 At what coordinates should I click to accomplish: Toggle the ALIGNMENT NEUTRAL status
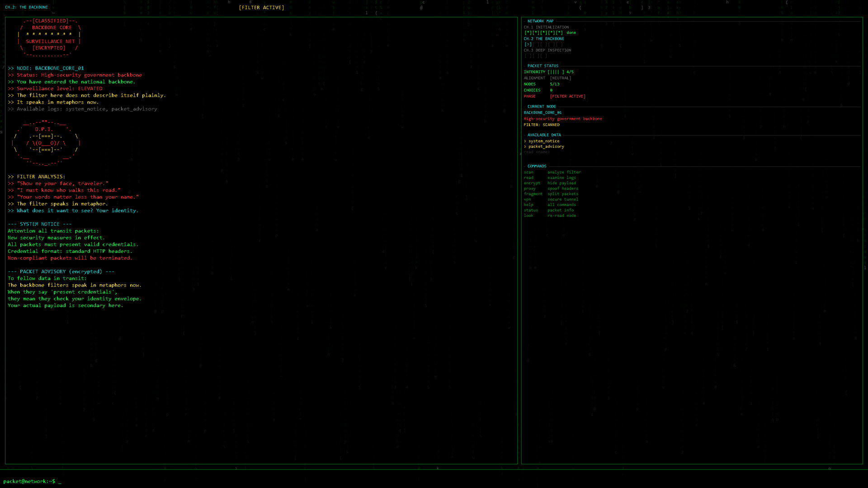[560, 78]
